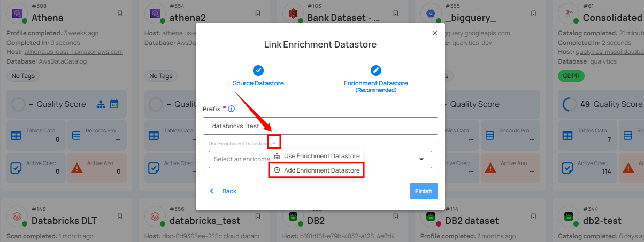This screenshot has height=242, width=644.
Task: Click the GDPR tag on Consolidated
Action: coord(571,76)
